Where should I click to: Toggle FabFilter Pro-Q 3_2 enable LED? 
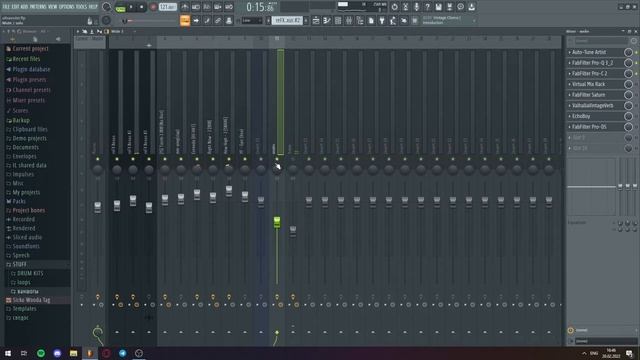pos(636,63)
